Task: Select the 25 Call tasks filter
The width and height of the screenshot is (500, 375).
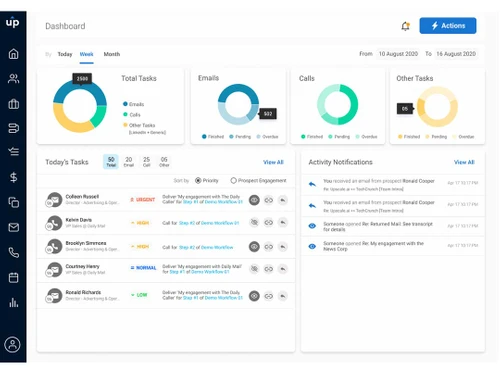Action: pos(146,162)
